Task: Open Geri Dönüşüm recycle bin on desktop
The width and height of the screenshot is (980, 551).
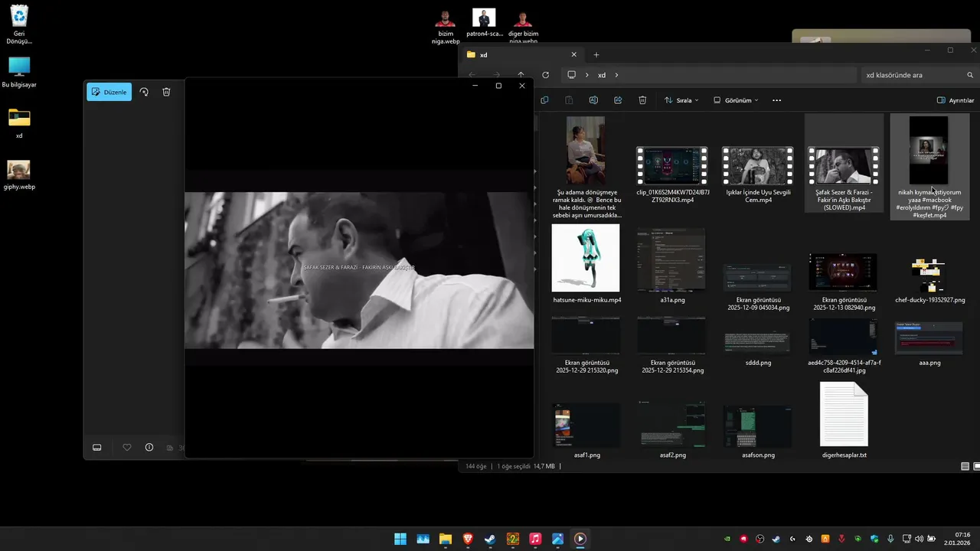Action: 19,24
